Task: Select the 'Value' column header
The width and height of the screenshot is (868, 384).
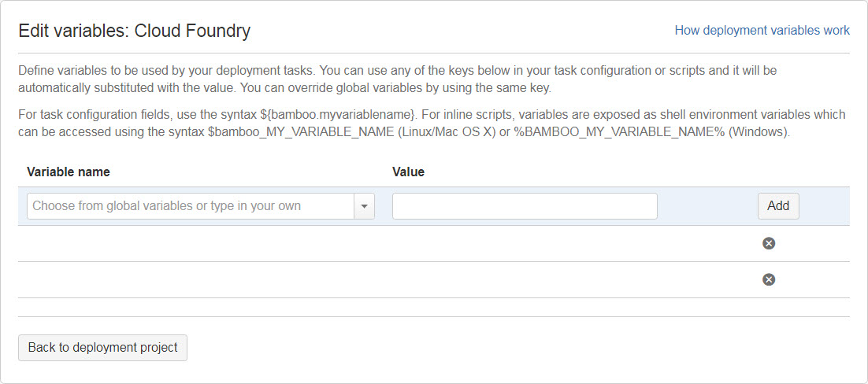Action: coord(409,172)
